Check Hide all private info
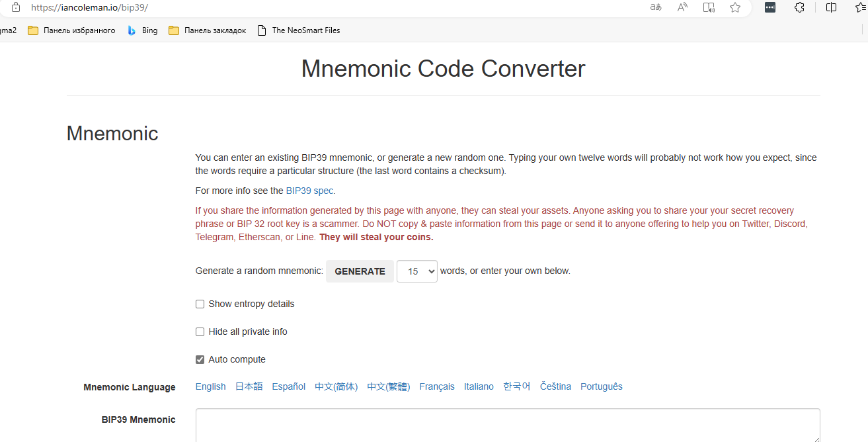Image resolution: width=868 pixels, height=442 pixels. 200,332
